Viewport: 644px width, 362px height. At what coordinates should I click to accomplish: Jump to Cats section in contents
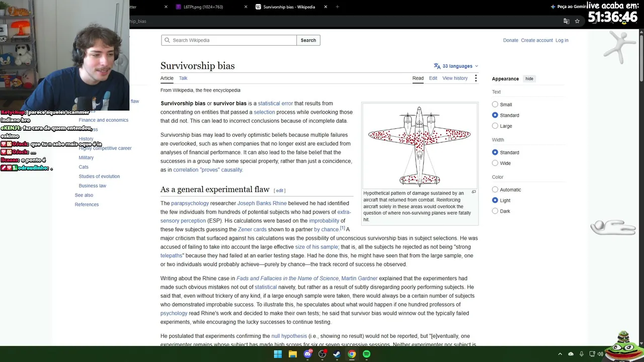coord(84,167)
